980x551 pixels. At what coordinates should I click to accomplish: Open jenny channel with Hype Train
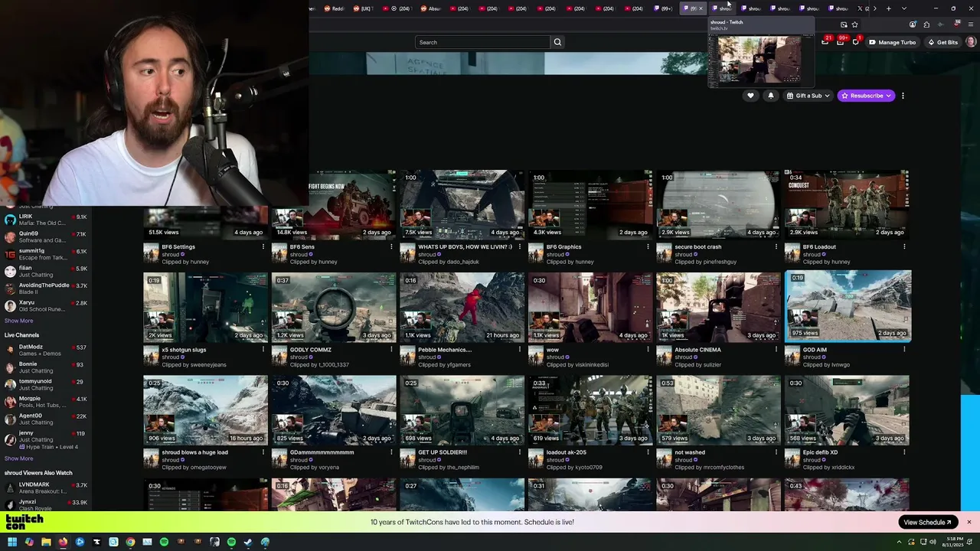(45, 439)
